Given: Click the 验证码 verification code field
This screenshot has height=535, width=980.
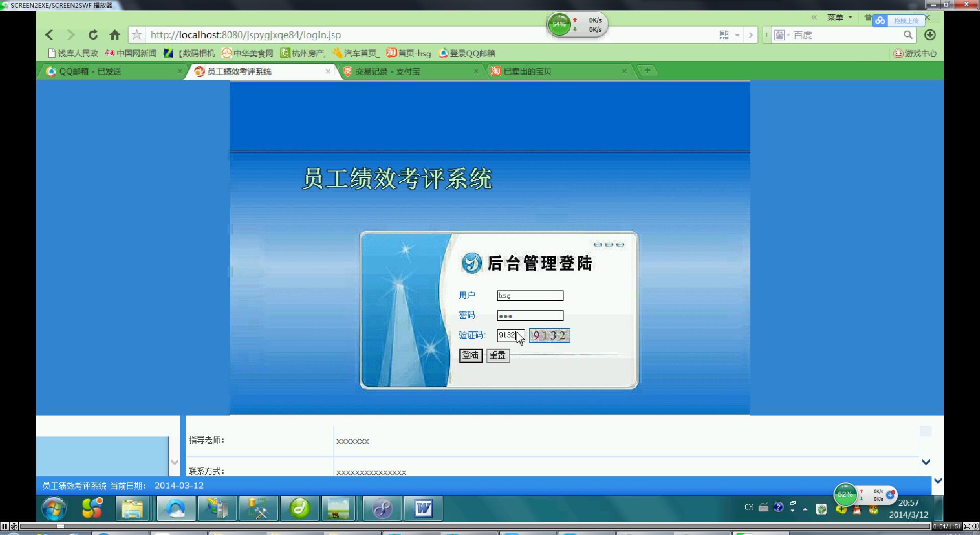Looking at the screenshot, I should pyautogui.click(x=511, y=335).
